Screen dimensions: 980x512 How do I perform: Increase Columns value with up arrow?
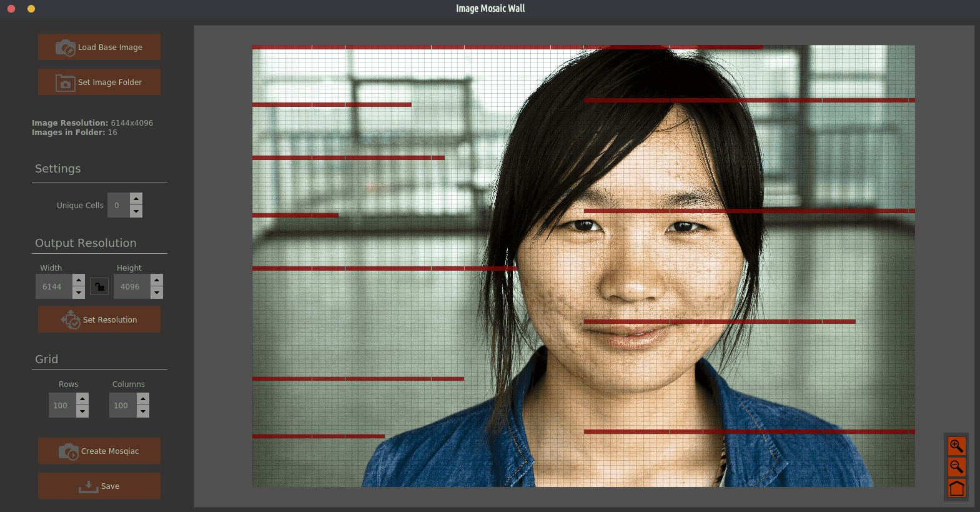tap(143, 399)
